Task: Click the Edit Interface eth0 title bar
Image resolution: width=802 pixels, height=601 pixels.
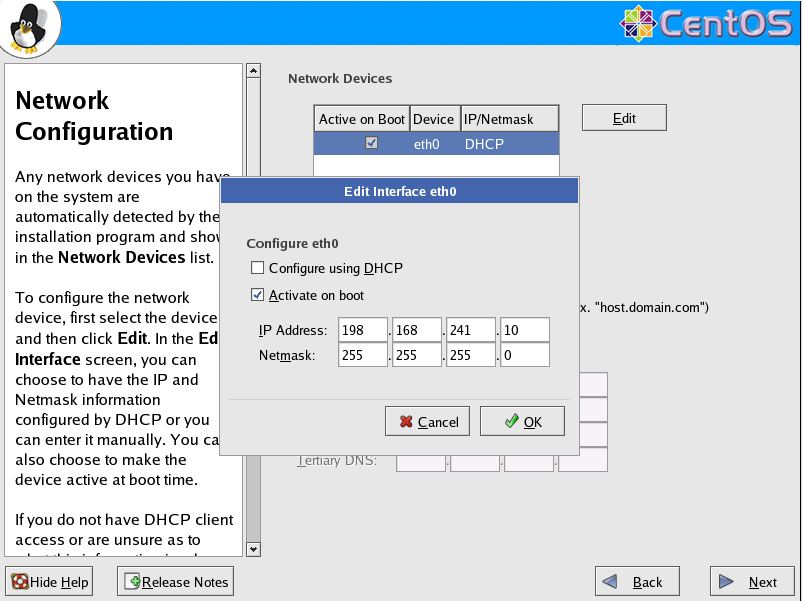Action: 399,191
